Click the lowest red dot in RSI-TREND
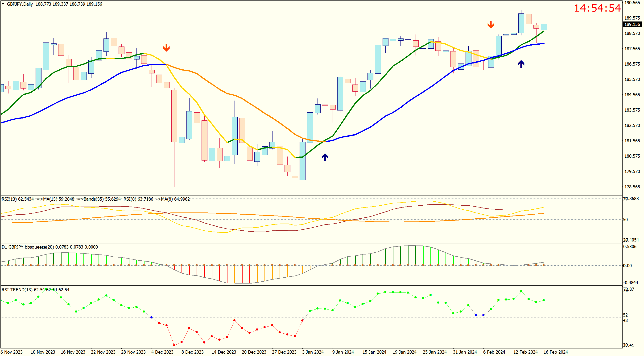 pos(174,345)
